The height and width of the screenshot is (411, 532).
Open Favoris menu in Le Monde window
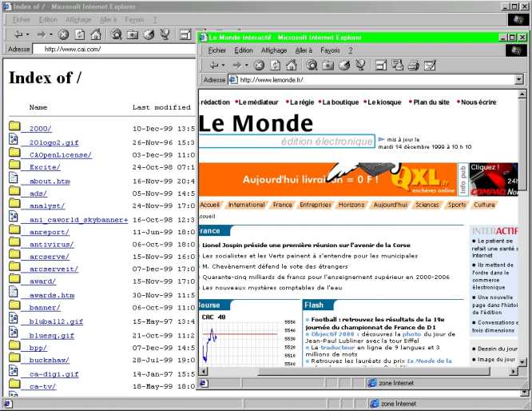point(330,50)
